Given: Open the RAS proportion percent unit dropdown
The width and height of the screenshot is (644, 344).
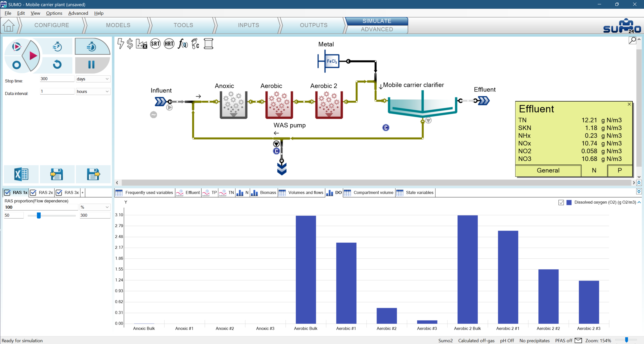Looking at the screenshot, I should point(95,207).
